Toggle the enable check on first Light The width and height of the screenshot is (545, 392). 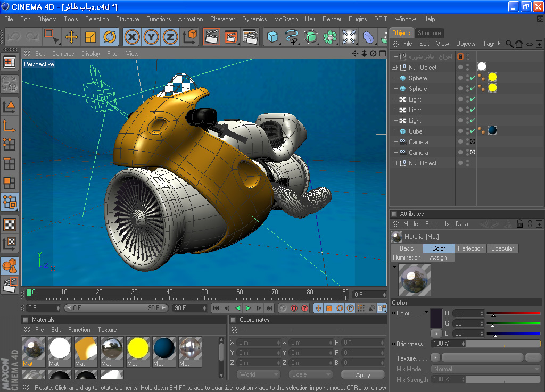[x=473, y=99]
